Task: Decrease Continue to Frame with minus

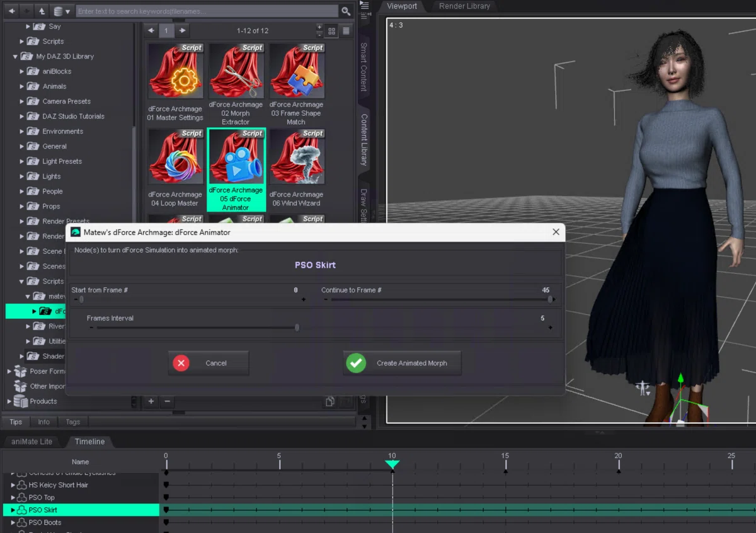Action: point(326,300)
